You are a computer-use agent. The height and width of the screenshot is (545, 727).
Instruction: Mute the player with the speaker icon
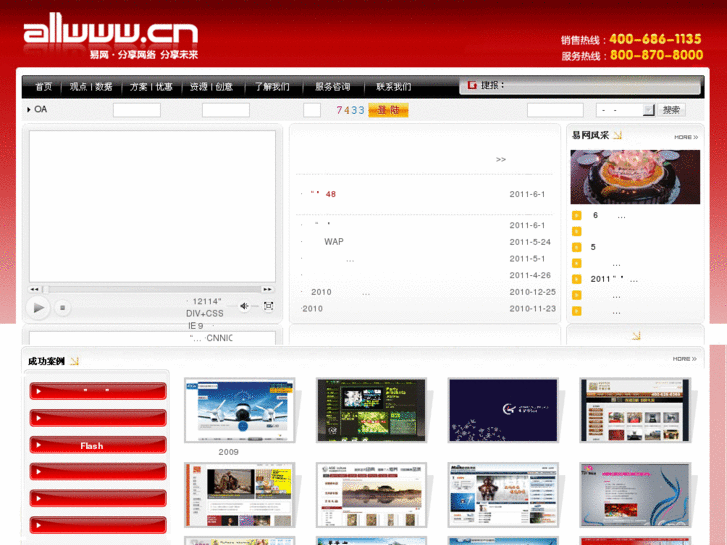click(x=244, y=306)
